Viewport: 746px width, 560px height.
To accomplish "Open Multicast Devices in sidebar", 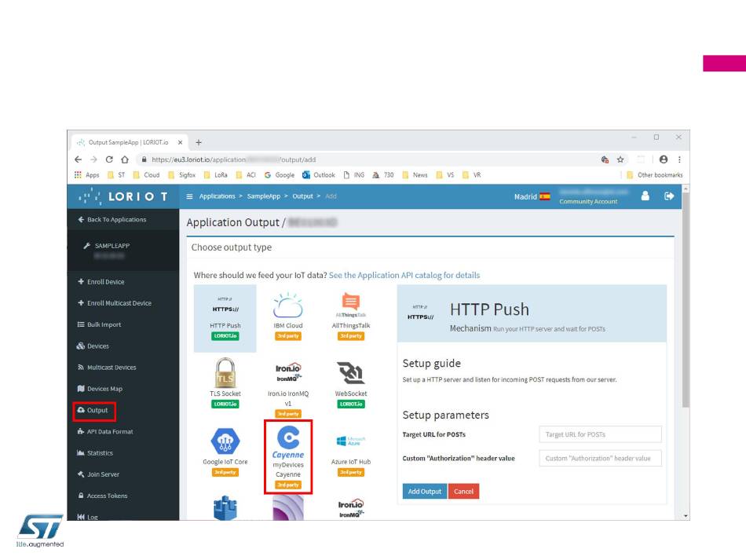I will click(107, 368).
